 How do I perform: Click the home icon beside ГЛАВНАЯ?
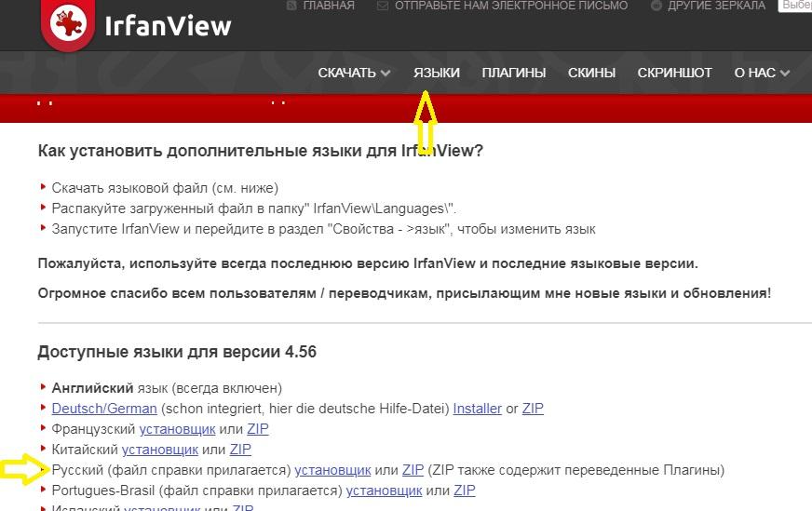(x=291, y=6)
